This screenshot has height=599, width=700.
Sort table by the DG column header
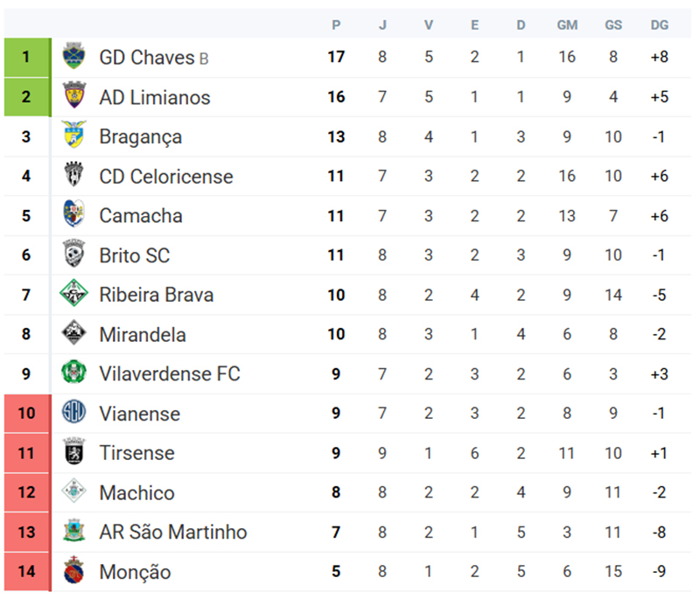point(659,25)
